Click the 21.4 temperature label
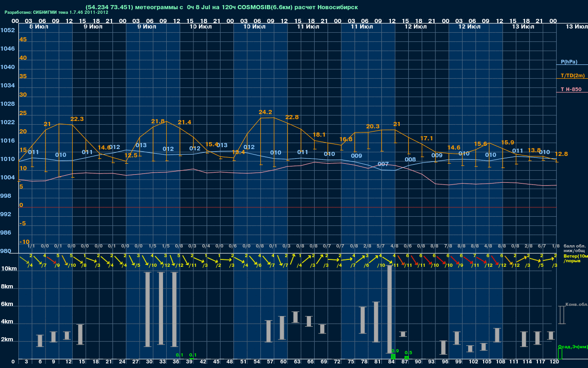This screenshot has height=368, width=588. point(184,122)
